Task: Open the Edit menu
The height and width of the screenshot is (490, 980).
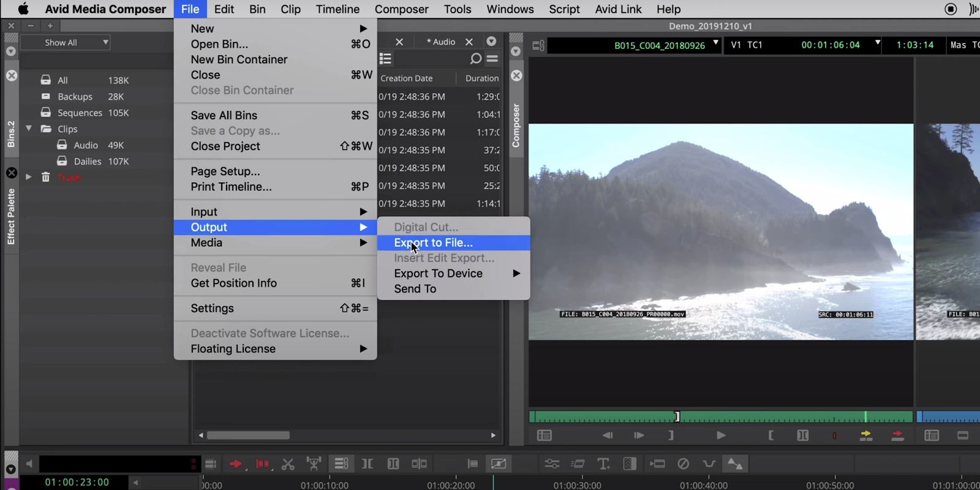Action: (224, 9)
